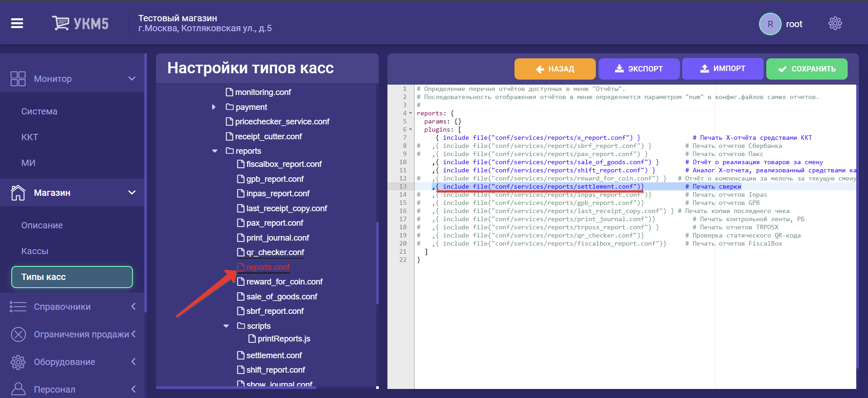Screen dimensions: 868x398
Task: Click the file icon of monitoring.conf
Action: pyautogui.click(x=230, y=92)
